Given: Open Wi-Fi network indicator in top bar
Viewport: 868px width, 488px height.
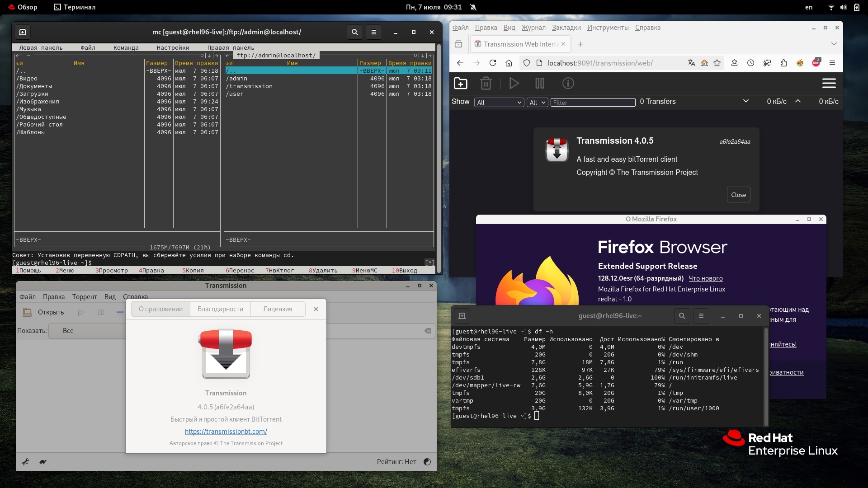Looking at the screenshot, I should point(831,7).
